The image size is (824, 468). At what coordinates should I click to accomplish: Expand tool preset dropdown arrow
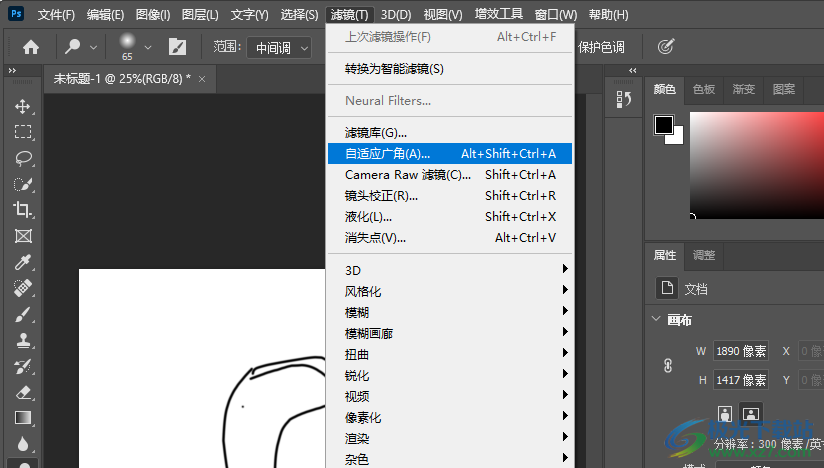tap(93, 47)
